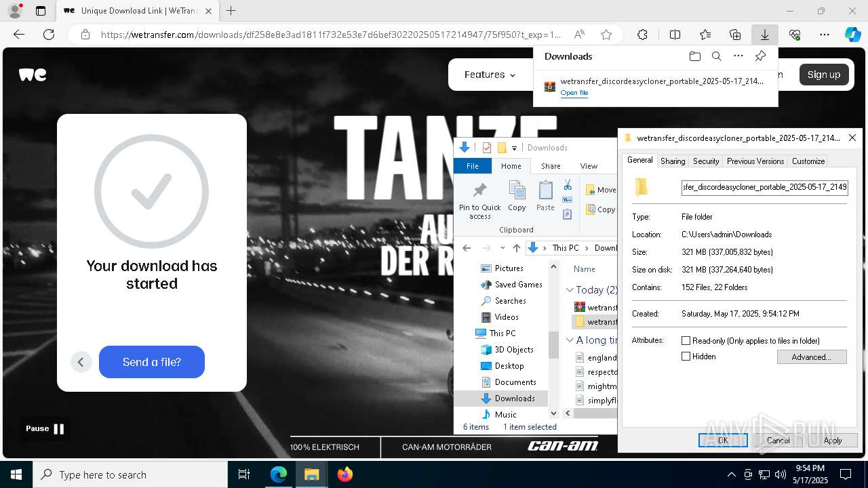Open the Favorites list icon
The image size is (868, 488).
coord(705,35)
